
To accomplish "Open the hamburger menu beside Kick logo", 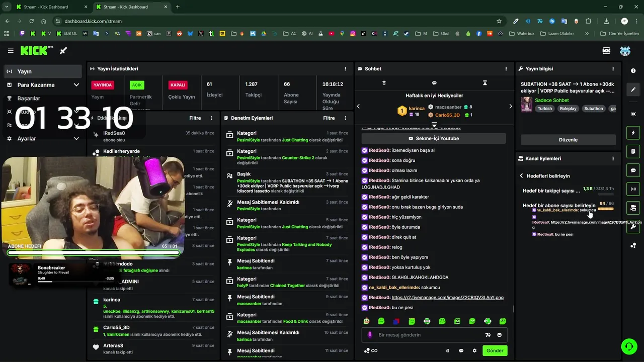I will (x=11, y=51).
